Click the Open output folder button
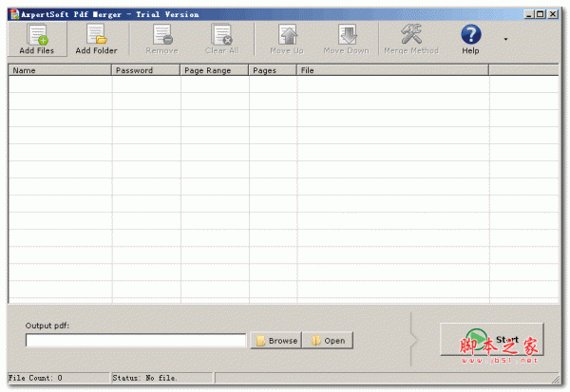 [328, 341]
